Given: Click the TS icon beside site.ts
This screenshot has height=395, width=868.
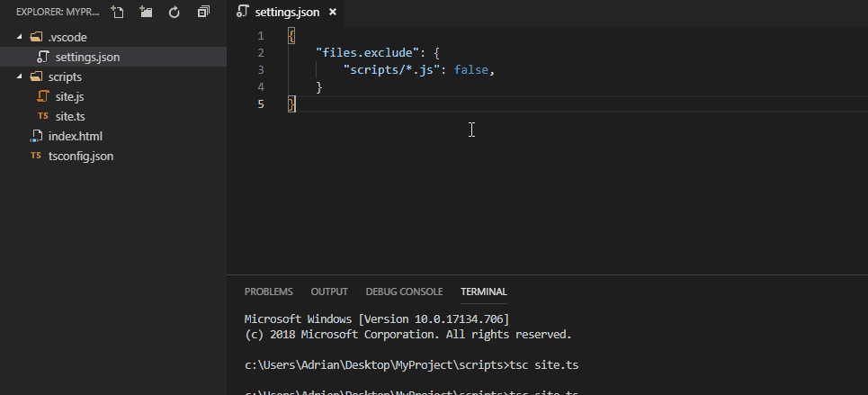Looking at the screenshot, I should tap(42, 116).
